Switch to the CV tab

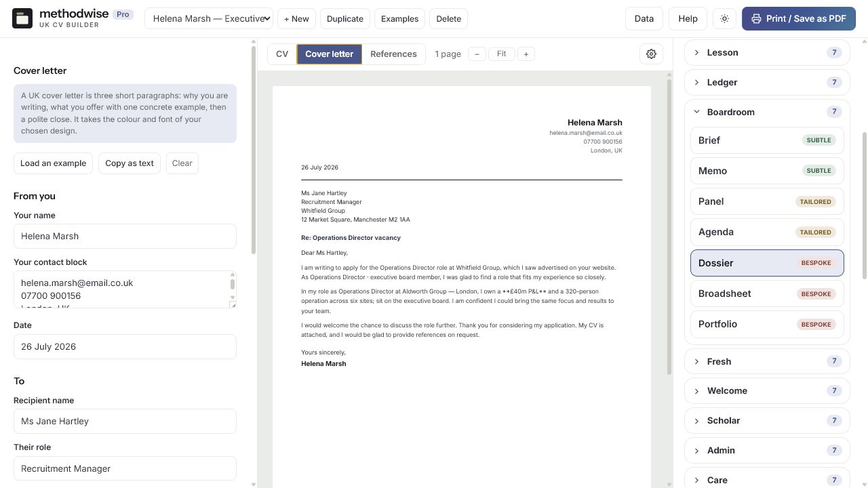282,54
